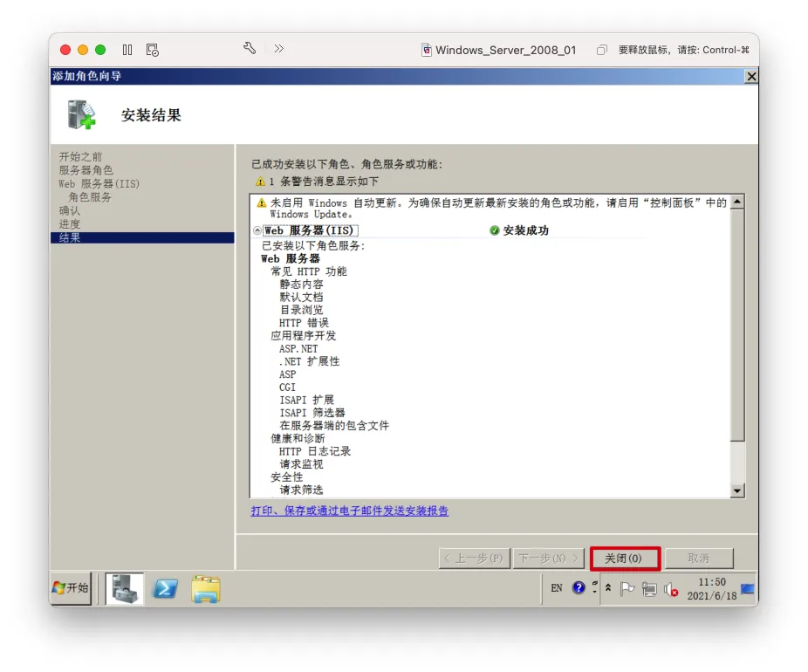Select the highlighted 结果 step

[142, 237]
